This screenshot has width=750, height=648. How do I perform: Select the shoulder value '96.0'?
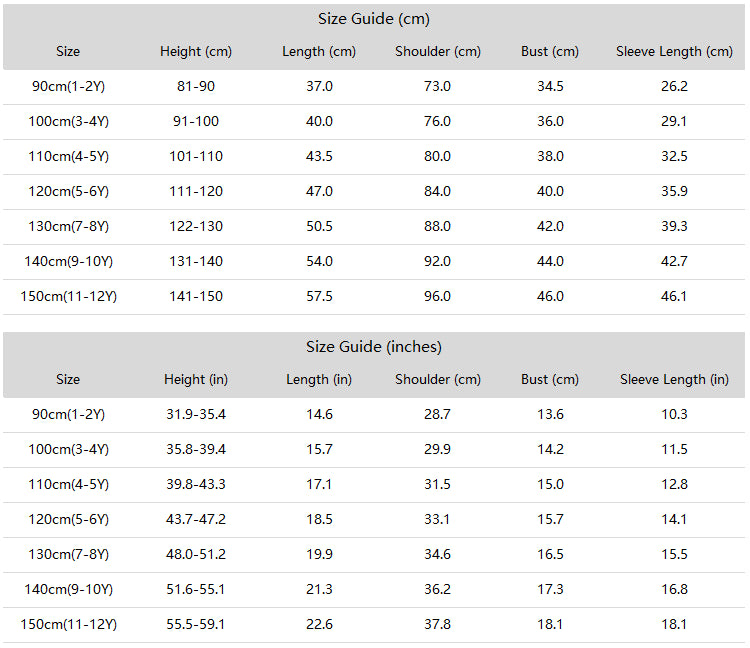(437, 296)
